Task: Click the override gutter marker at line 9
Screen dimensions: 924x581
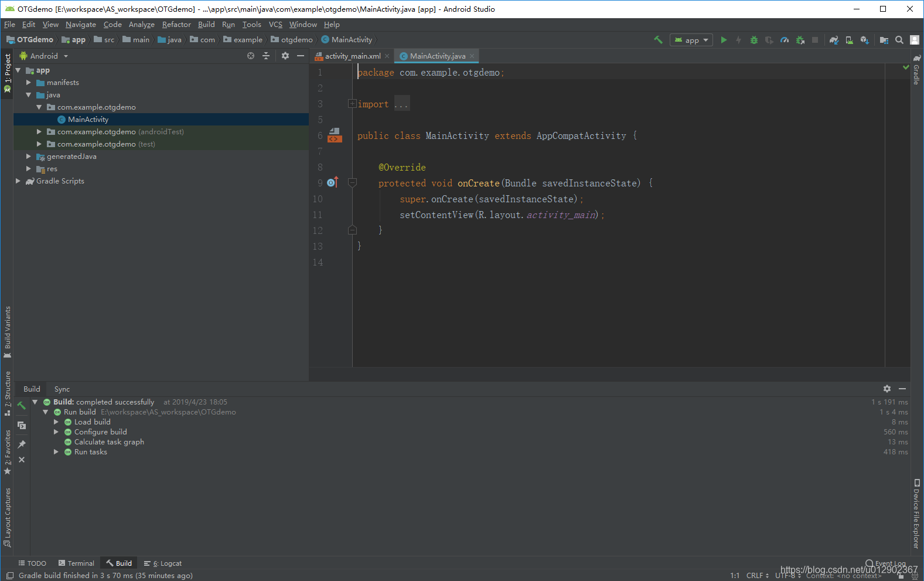Action: click(332, 182)
